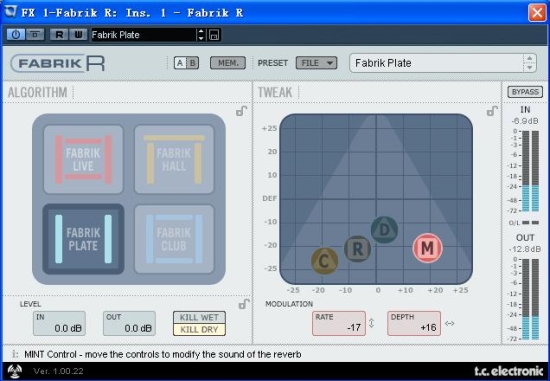Click the Fabrik Plate algorithm tile
The height and width of the screenshot is (381, 550).
pos(83,239)
